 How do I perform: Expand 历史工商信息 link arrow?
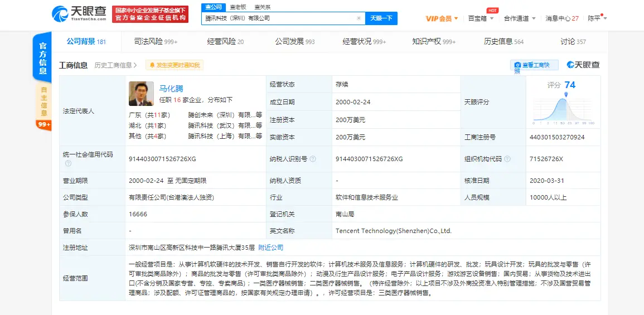[135, 65]
